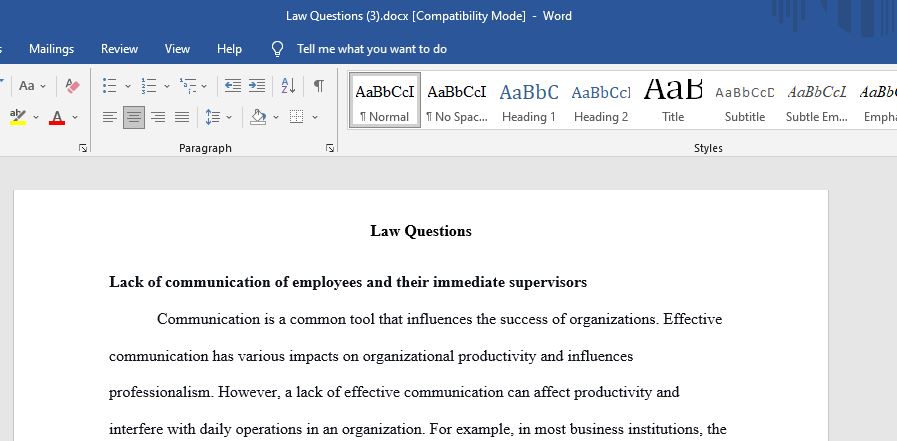Open the Font dialog launcher
Screen dimensions: 897x441
tap(83, 148)
